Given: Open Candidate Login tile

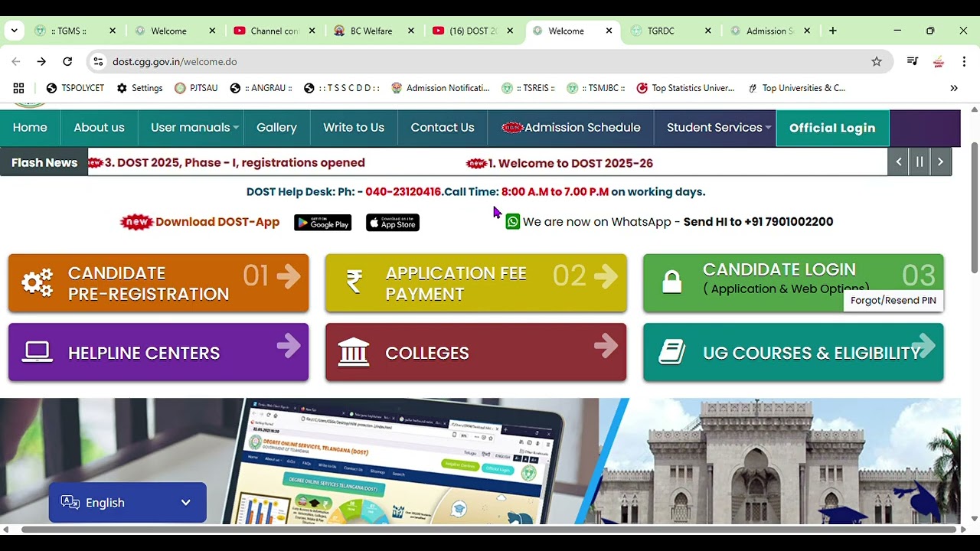Looking at the screenshot, I should pos(793,283).
